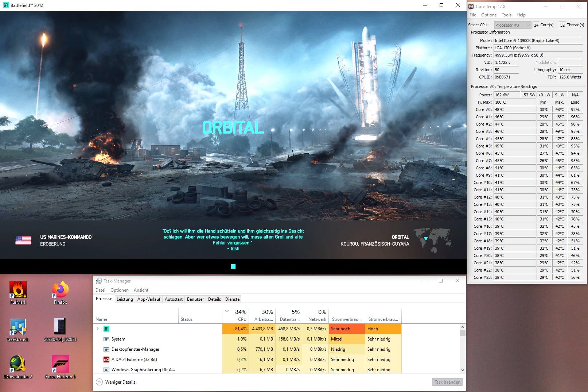Open the File menu in Core Temp
This screenshot has height=392, width=588.
click(x=473, y=15)
